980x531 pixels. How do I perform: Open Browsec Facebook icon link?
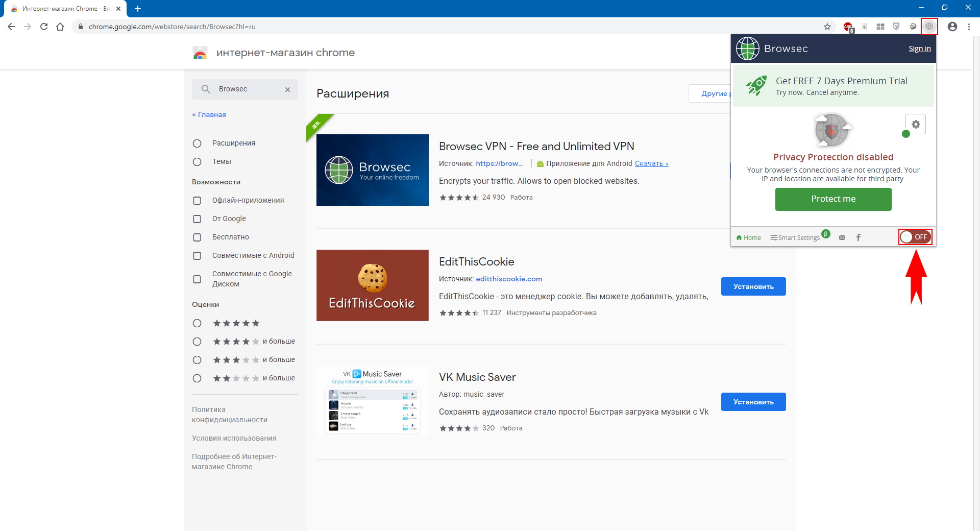tap(859, 237)
